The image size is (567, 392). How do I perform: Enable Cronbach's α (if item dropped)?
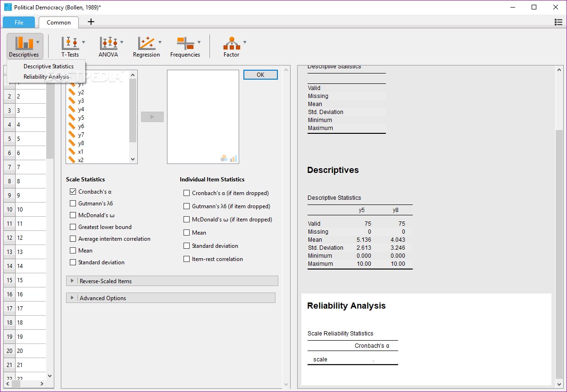(x=187, y=193)
